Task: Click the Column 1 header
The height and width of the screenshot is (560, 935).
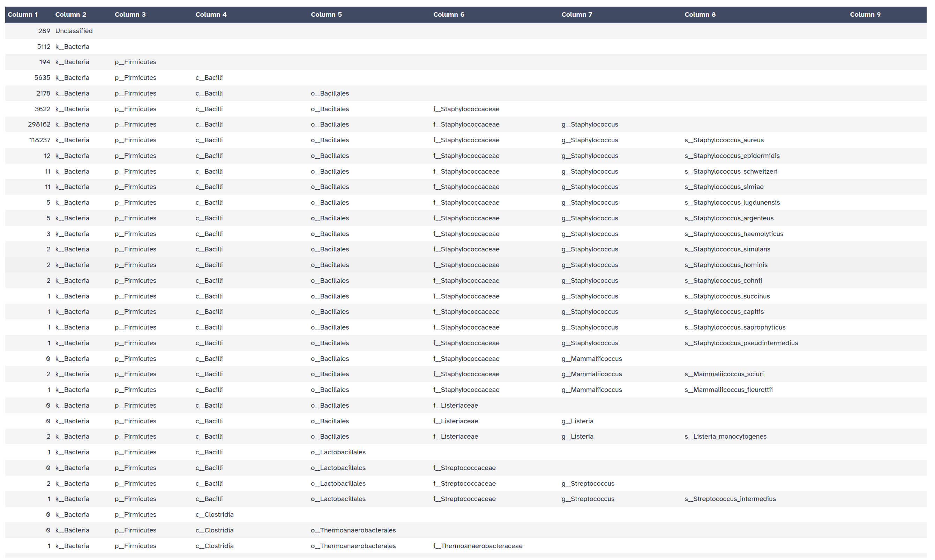Action: (23, 14)
